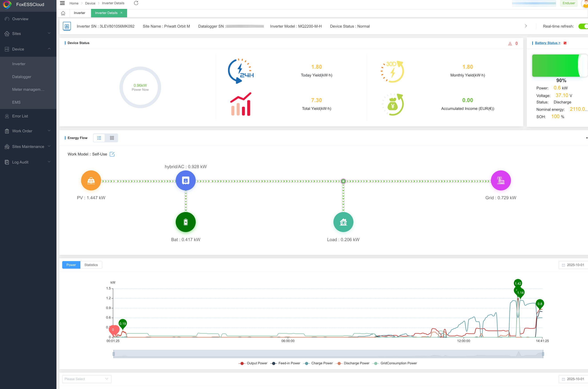Image resolution: width=588 pixels, height=389 pixels.
Task: Switch Energy Flow to grid view
Action: coord(112,138)
